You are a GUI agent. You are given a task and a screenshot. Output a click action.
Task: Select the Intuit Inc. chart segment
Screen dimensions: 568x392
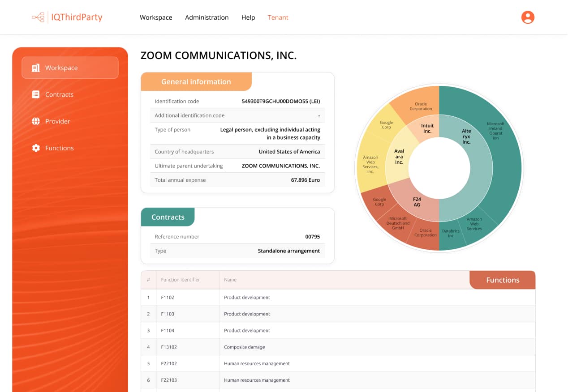coord(427,128)
